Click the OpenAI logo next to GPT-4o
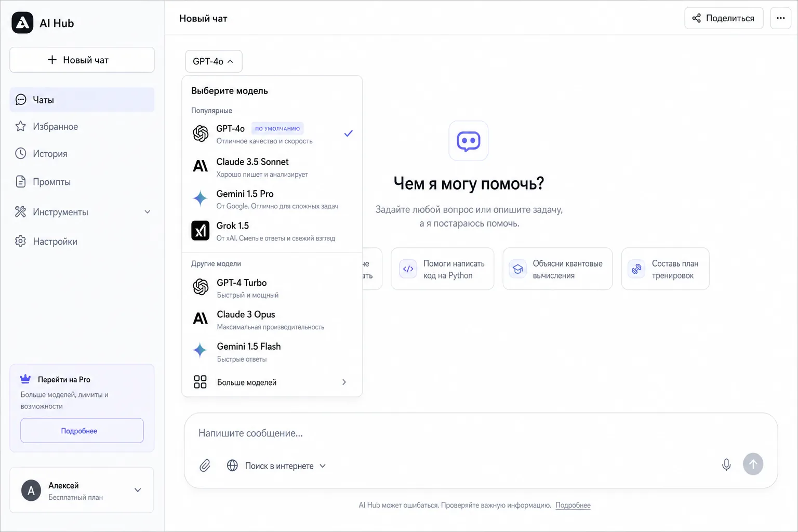 click(x=201, y=134)
